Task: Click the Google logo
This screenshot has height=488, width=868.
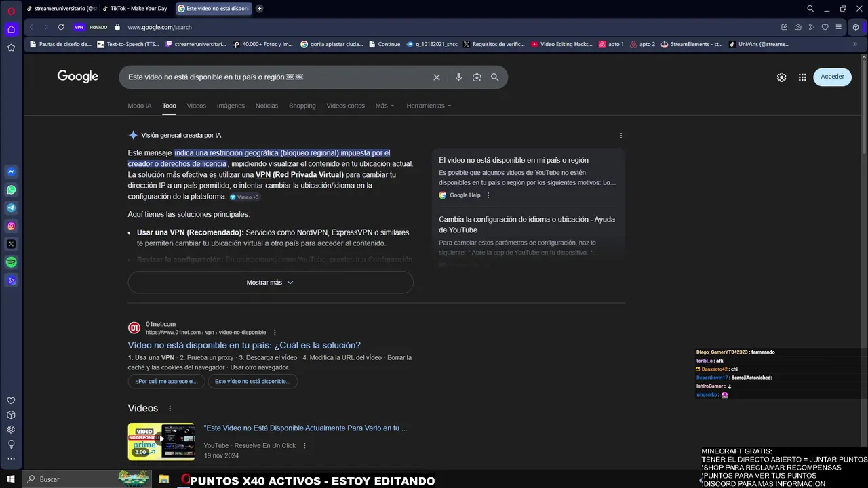Action: click(78, 77)
